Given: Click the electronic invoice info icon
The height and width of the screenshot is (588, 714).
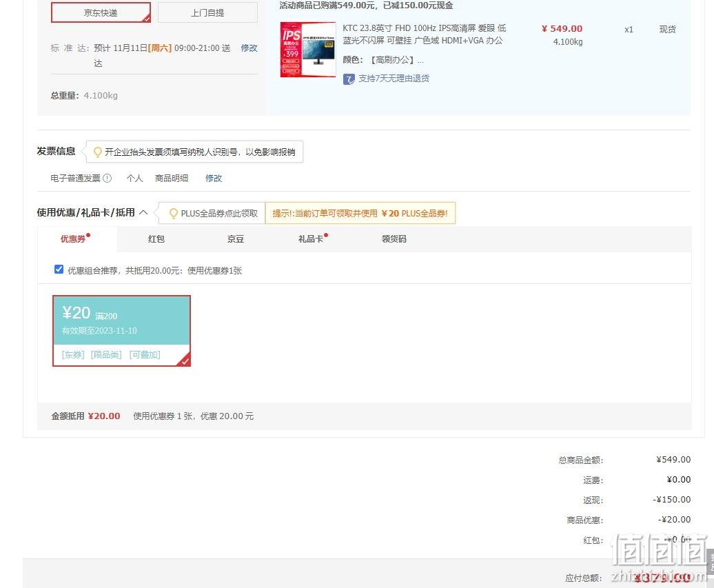Looking at the screenshot, I should [107, 178].
